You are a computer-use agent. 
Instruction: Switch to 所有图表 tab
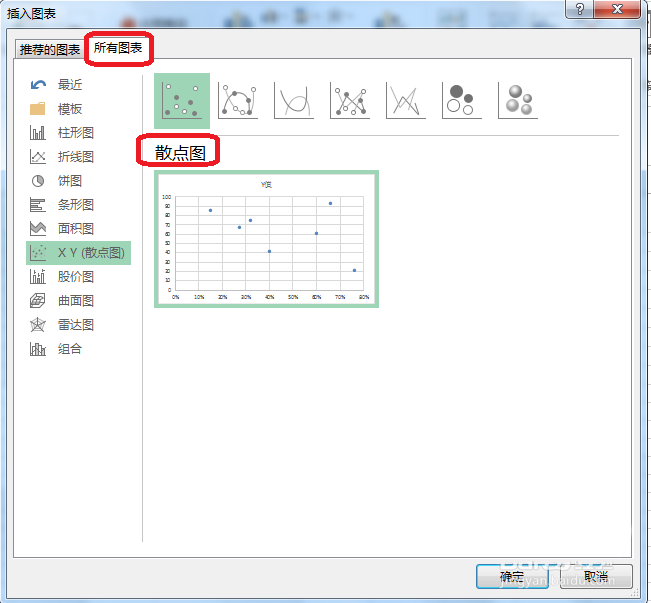point(118,47)
